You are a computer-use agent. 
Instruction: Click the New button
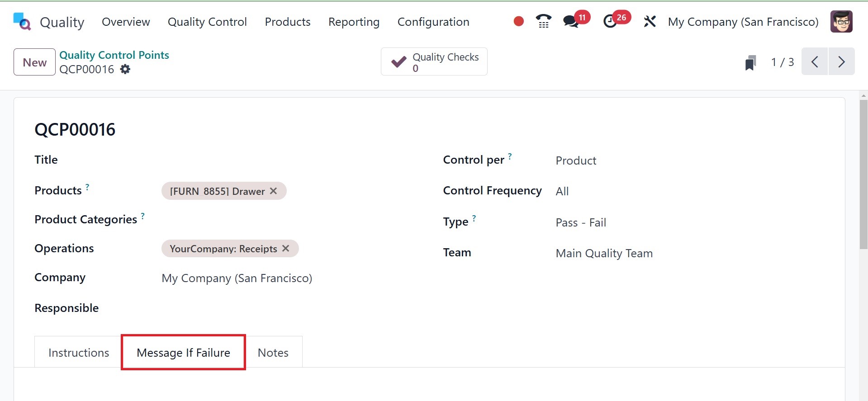(34, 62)
